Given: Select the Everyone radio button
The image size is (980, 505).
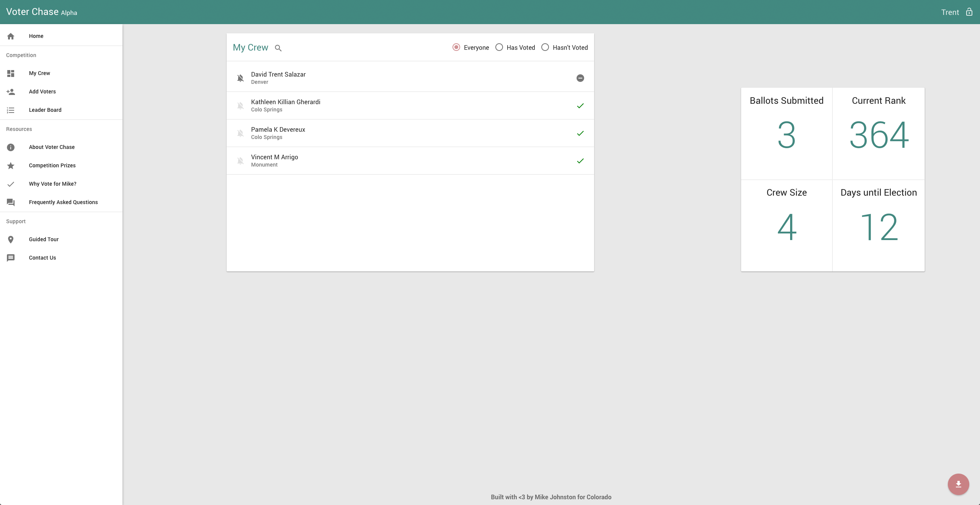Looking at the screenshot, I should (x=456, y=47).
